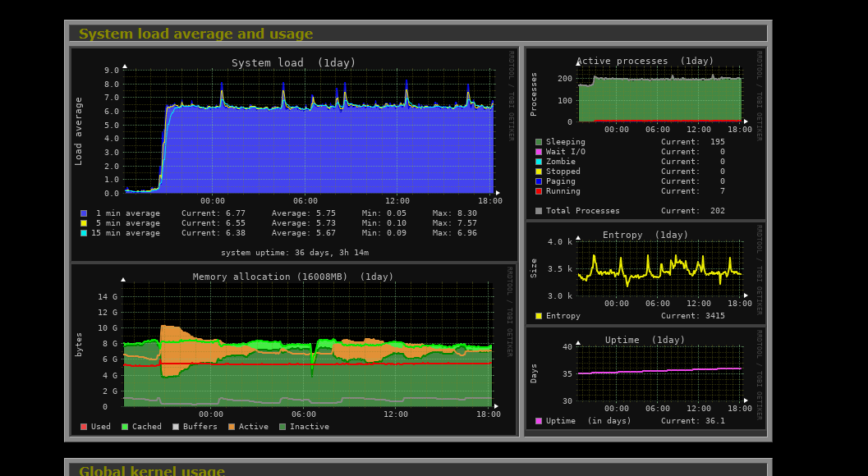This screenshot has width=868, height=476.
Task: Select Uptime 'Current: 36.1' value
Action: [692, 421]
